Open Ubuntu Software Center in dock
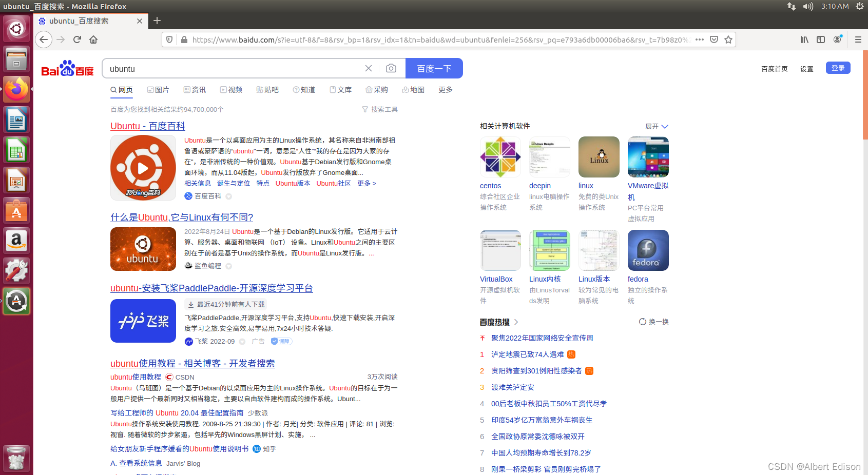Screen dimensions: 868x475 coord(16,211)
